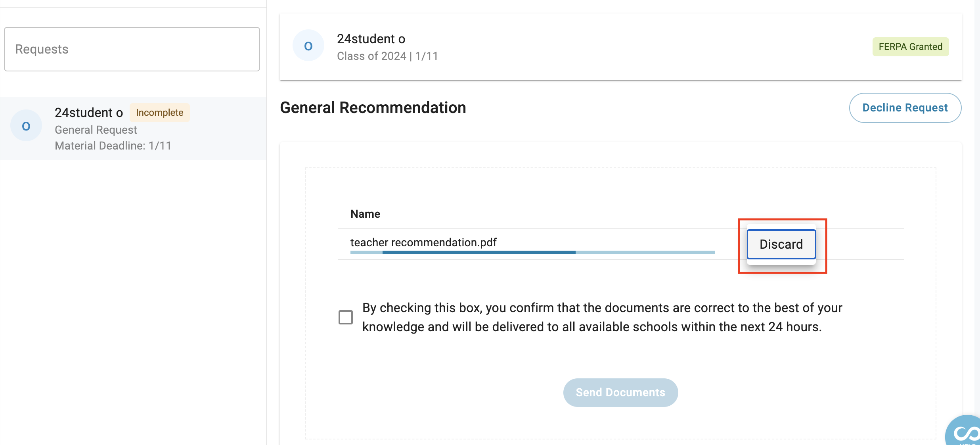
Task: Click the upload progress bar
Action: pyautogui.click(x=532, y=252)
